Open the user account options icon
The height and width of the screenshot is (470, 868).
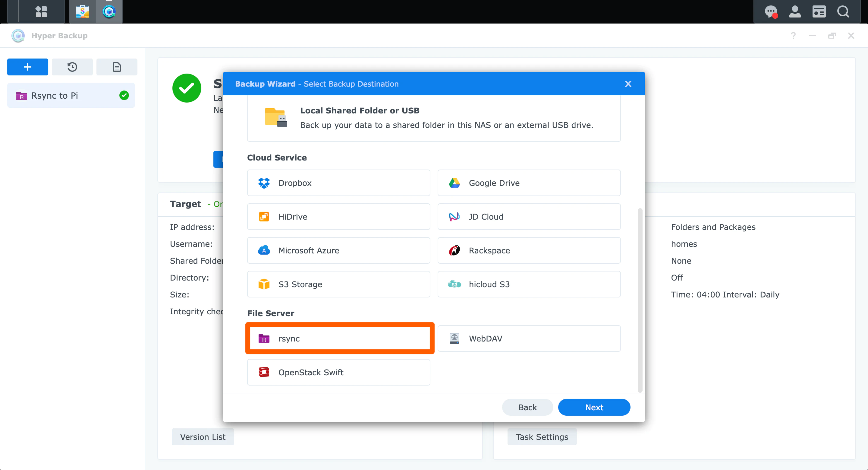click(795, 12)
